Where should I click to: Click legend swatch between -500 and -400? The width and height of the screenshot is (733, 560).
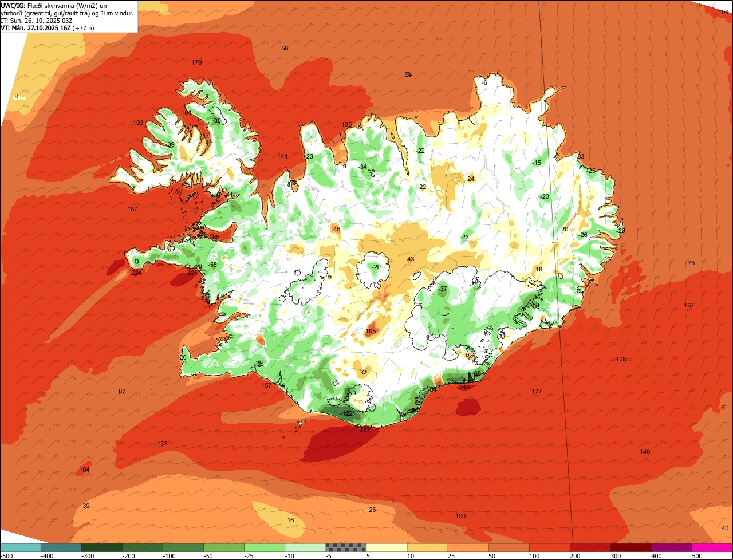[x=20, y=547]
